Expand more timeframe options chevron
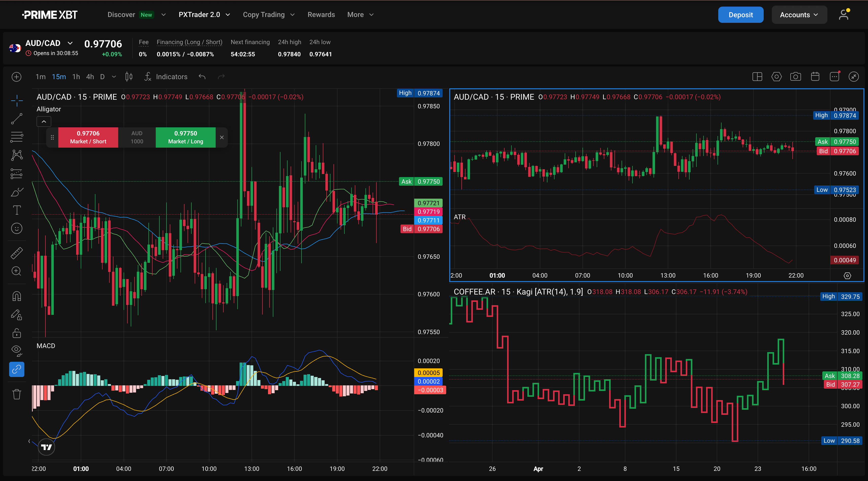The image size is (868, 481). click(114, 77)
